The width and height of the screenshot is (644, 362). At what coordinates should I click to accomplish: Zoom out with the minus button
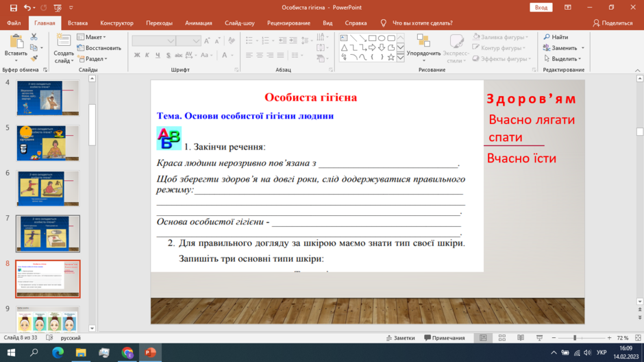(x=554, y=338)
